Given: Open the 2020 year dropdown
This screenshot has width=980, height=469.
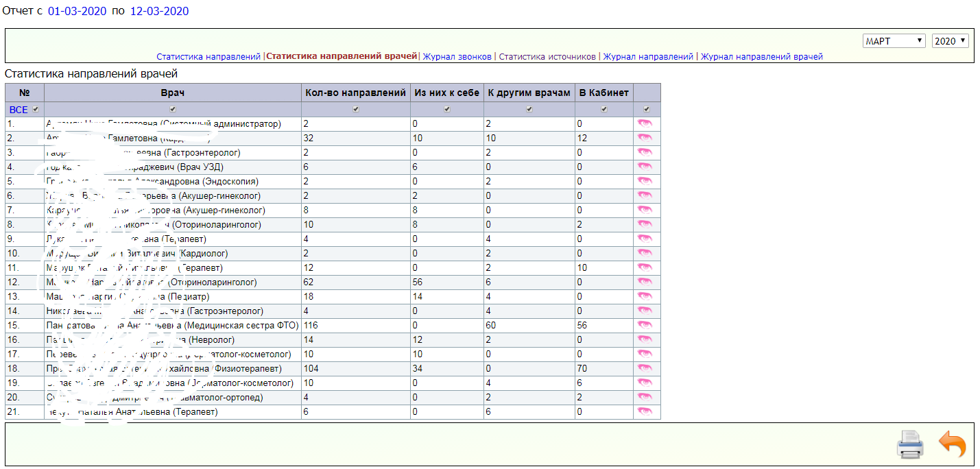Looking at the screenshot, I should (x=950, y=41).
